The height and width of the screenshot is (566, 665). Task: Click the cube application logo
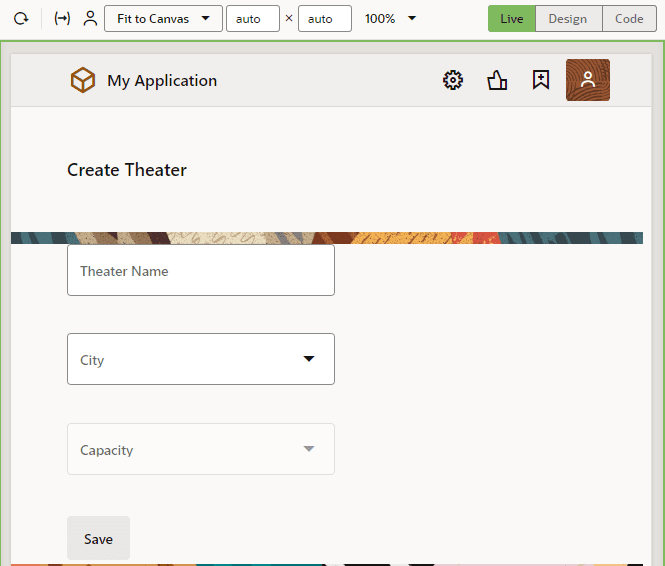(83, 80)
